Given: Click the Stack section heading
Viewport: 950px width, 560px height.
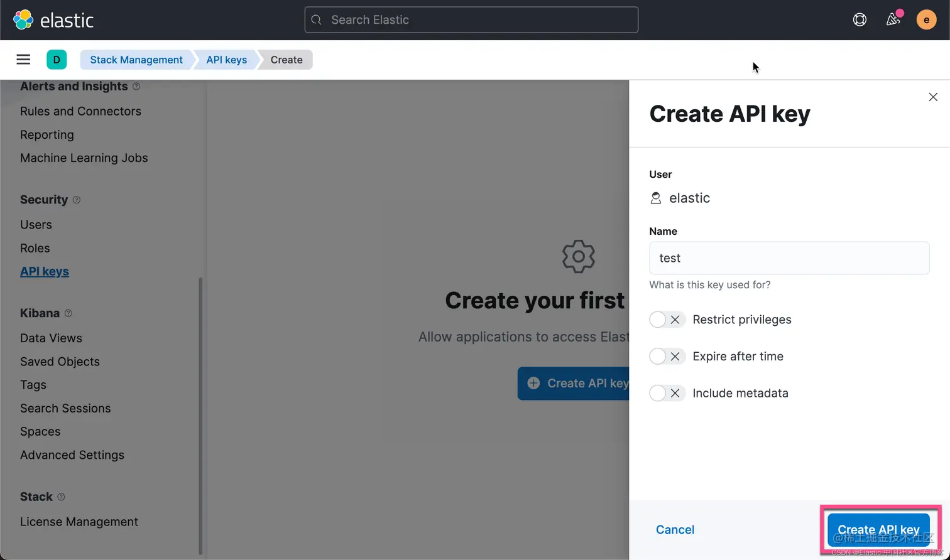Looking at the screenshot, I should [x=36, y=497].
